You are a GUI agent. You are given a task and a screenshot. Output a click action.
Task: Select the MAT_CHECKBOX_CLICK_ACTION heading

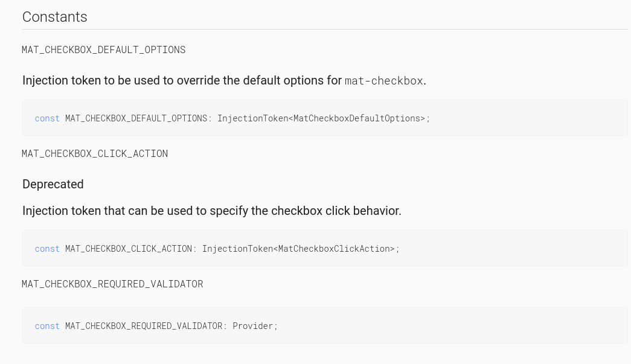coord(95,153)
